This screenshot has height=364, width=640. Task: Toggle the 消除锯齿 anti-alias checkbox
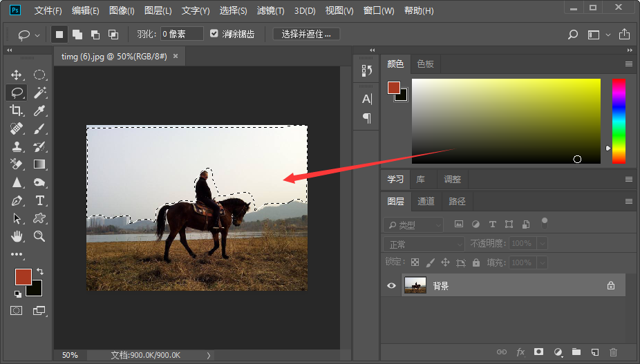214,33
